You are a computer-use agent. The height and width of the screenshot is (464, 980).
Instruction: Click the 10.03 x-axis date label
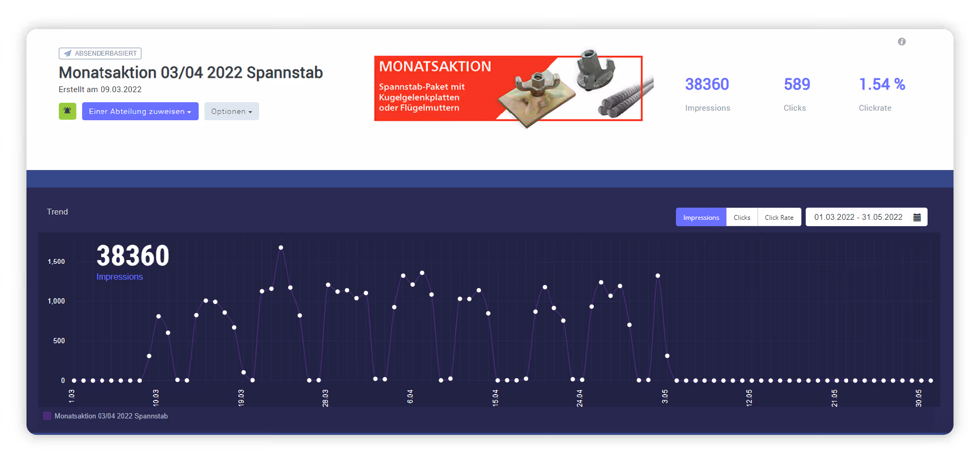point(156,398)
